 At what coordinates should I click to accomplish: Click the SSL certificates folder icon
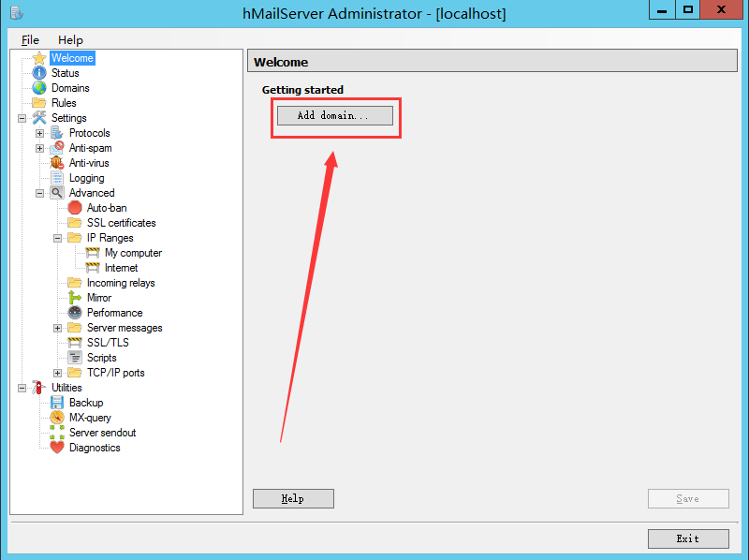pos(75,223)
